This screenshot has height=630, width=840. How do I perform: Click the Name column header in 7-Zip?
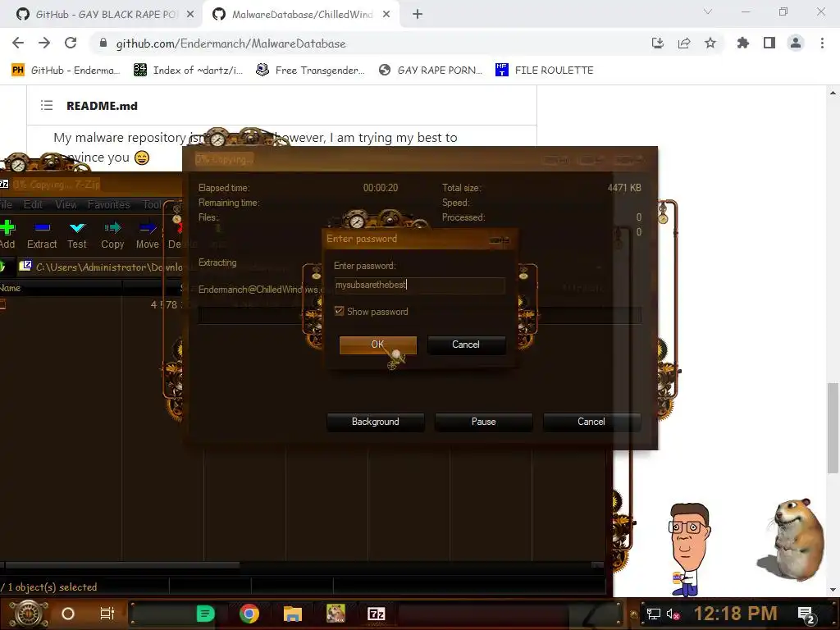[61, 288]
